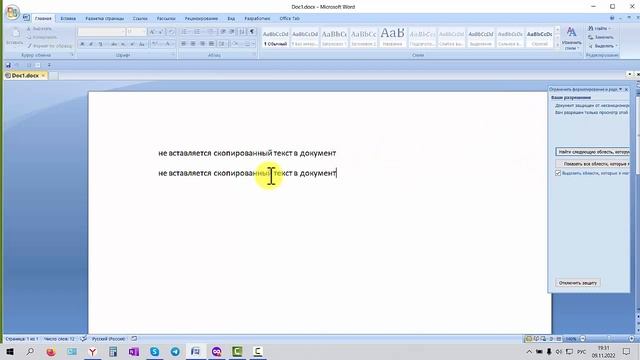Click the Вставить paste button
This screenshot has height=360, width=640.
(14, 37)
